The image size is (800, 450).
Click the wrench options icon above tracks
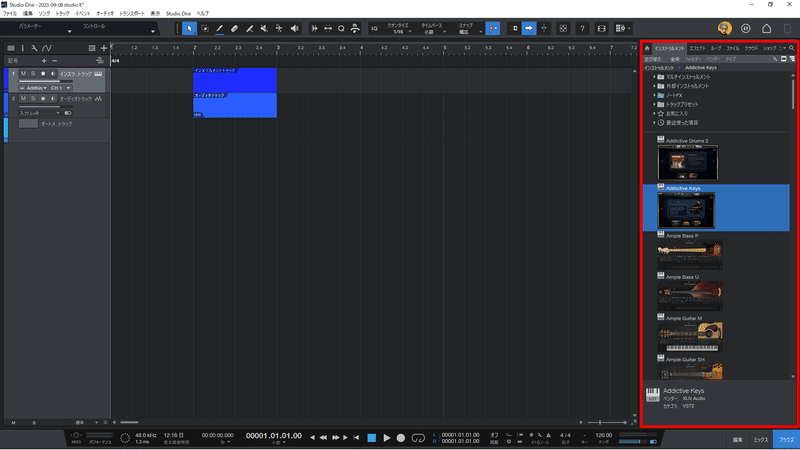pos(34,48)
